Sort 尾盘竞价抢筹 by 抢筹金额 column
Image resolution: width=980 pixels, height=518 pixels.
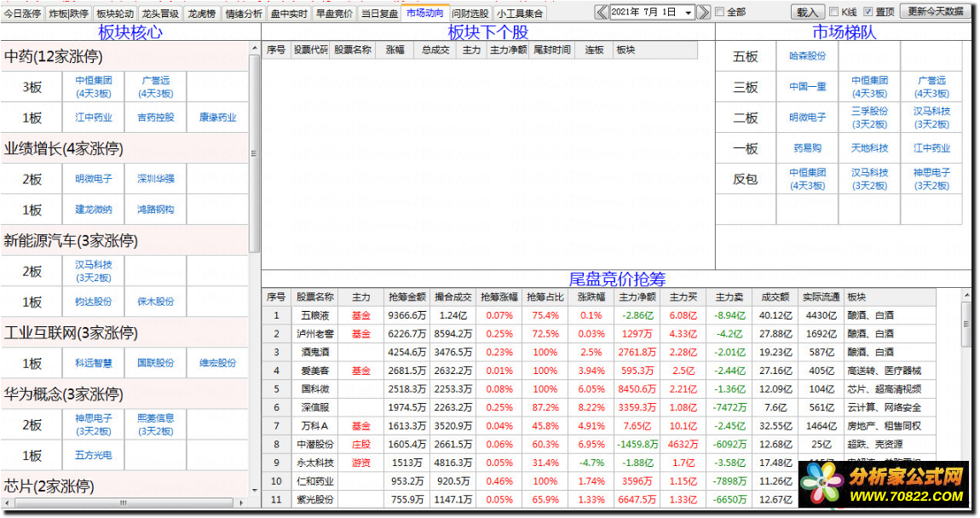click(x=406, y=297)
